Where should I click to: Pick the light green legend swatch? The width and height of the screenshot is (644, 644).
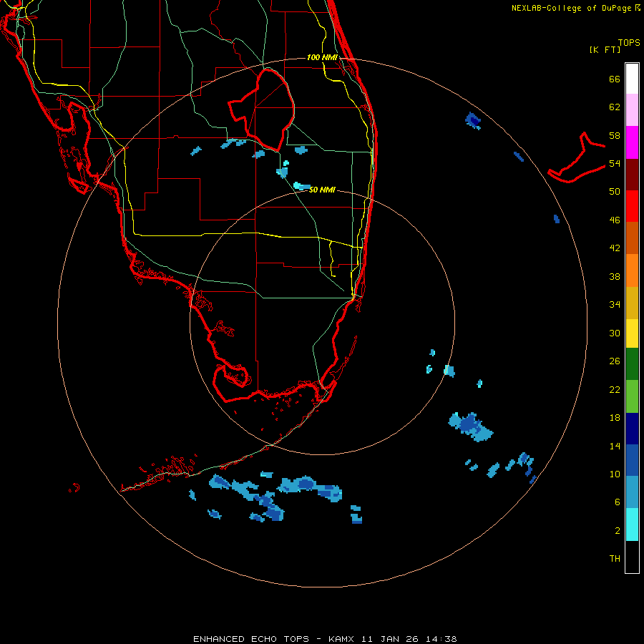click(632, 396)
